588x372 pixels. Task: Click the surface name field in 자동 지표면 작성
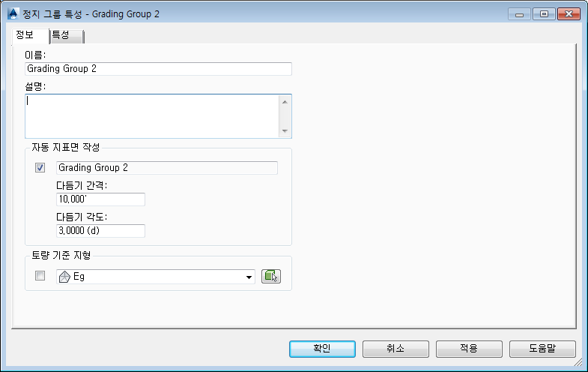pos(166,168)
